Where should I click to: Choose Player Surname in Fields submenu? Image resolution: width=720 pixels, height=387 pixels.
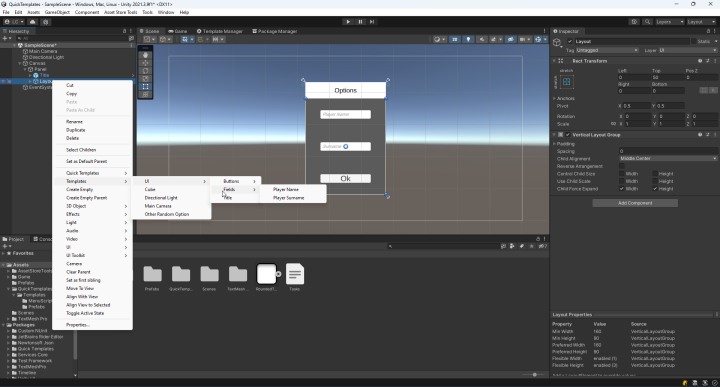coord(293,198)
